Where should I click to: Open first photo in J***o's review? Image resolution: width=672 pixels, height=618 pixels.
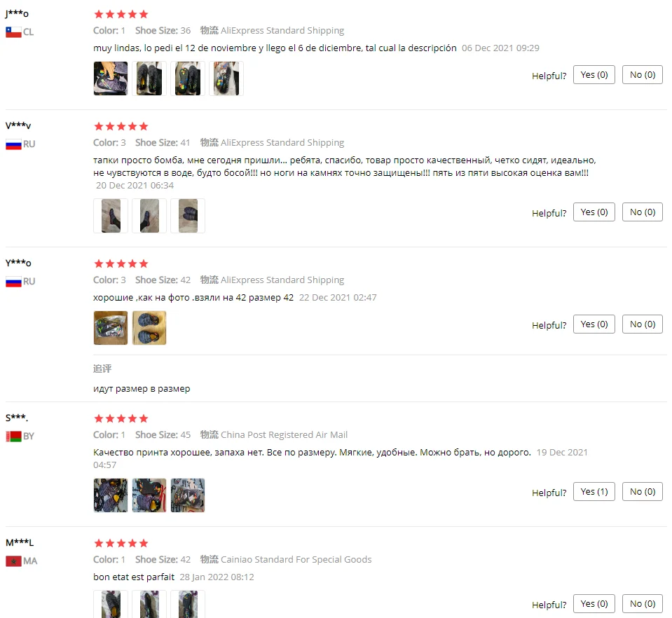[x=111, y=78]
